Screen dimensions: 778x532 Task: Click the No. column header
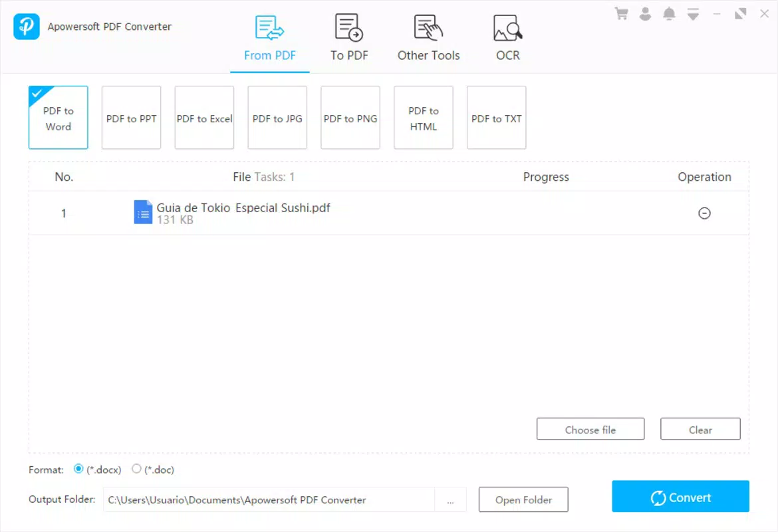pyautogui.click(x=64, y=177)
